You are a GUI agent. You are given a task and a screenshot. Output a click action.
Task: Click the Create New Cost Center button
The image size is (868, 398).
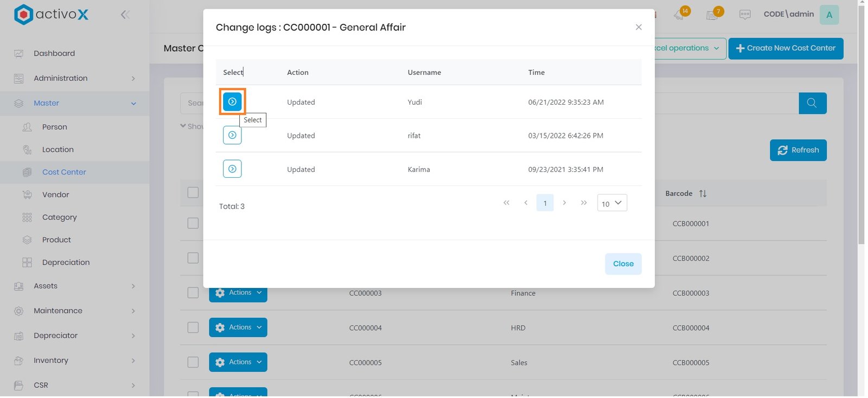(x=786, y=48)
